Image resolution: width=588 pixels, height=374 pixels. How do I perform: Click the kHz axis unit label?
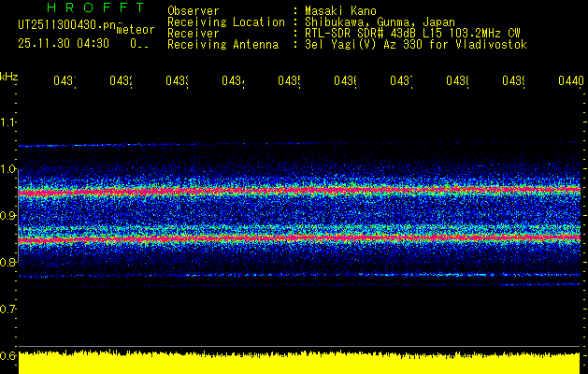click(x=9, y=76)
